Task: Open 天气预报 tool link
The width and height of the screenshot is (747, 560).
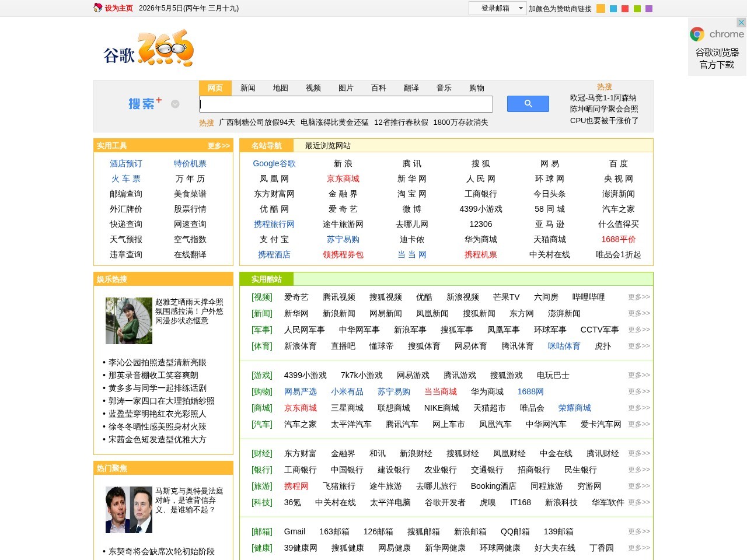Action: (x=126, y=239)
